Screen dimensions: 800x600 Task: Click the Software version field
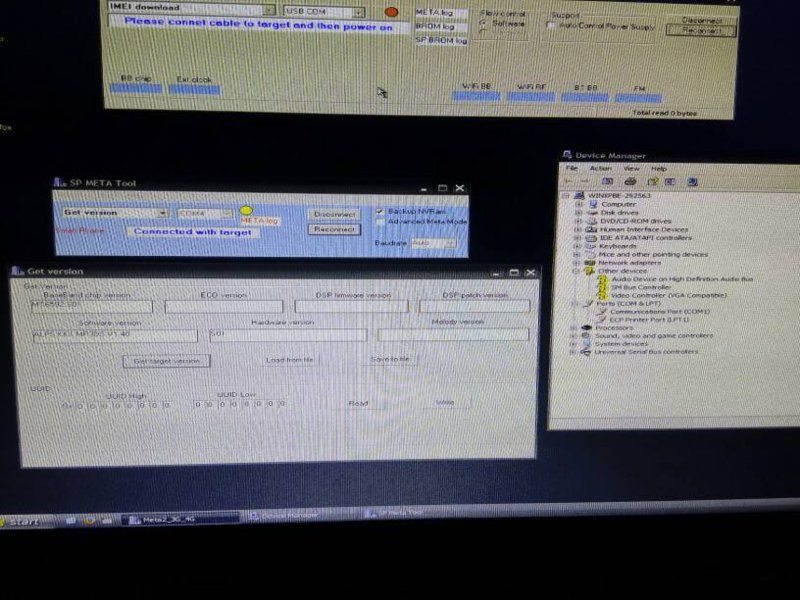(115, 335)
